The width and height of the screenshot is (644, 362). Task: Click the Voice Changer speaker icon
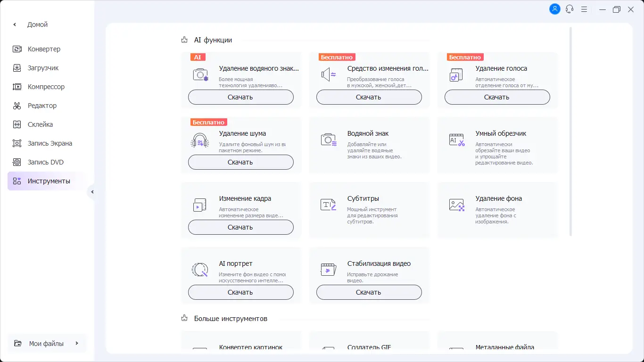[x=328, y=74]
